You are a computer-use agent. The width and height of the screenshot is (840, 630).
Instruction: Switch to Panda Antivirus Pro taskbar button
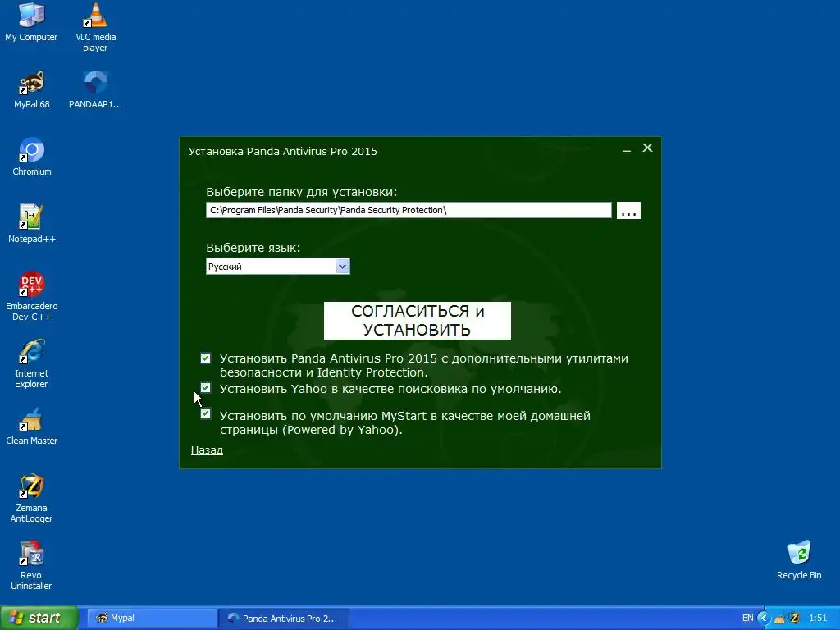coord(284,619)
